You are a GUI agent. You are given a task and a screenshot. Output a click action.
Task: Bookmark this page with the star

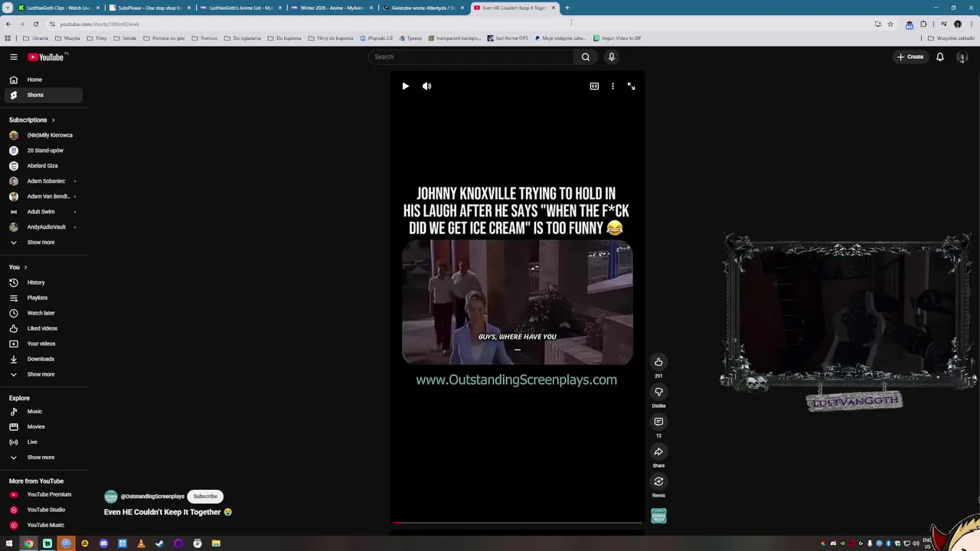(890, 24)
